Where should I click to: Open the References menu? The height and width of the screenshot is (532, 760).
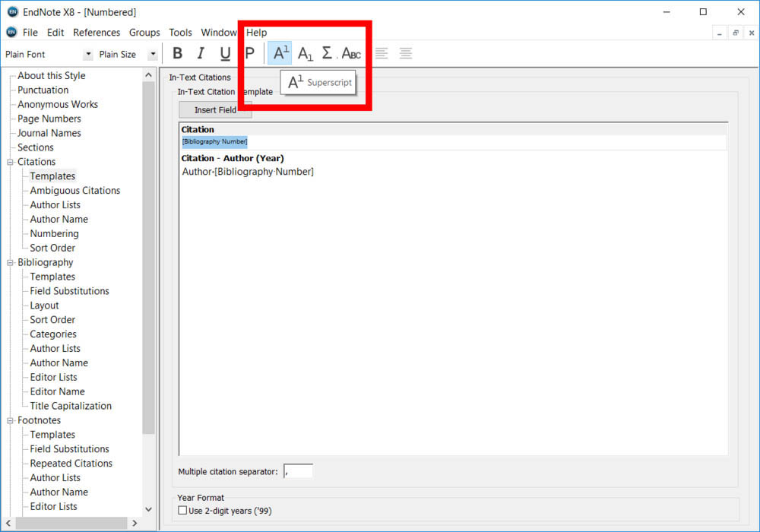click(x=97, y=33)
